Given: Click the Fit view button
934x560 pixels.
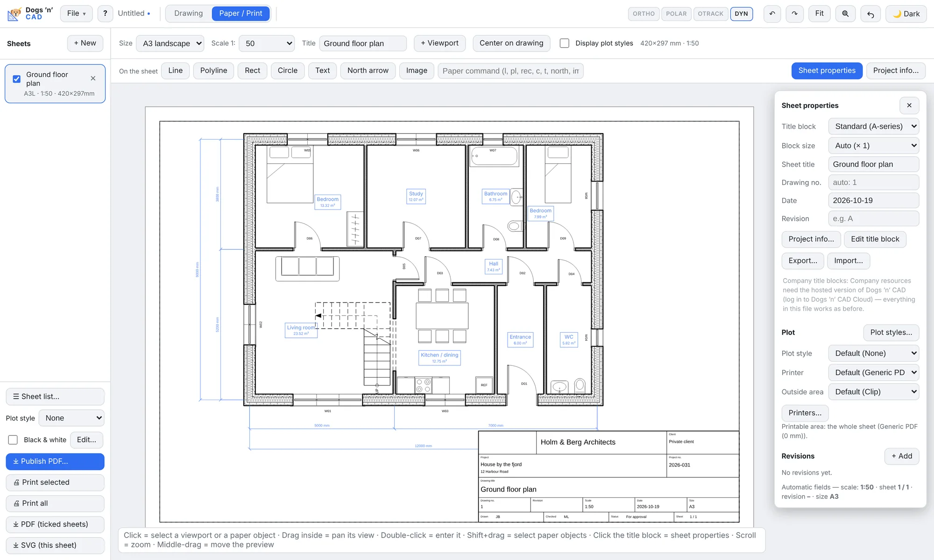Looking at the screenshot, I should [819, 14].
